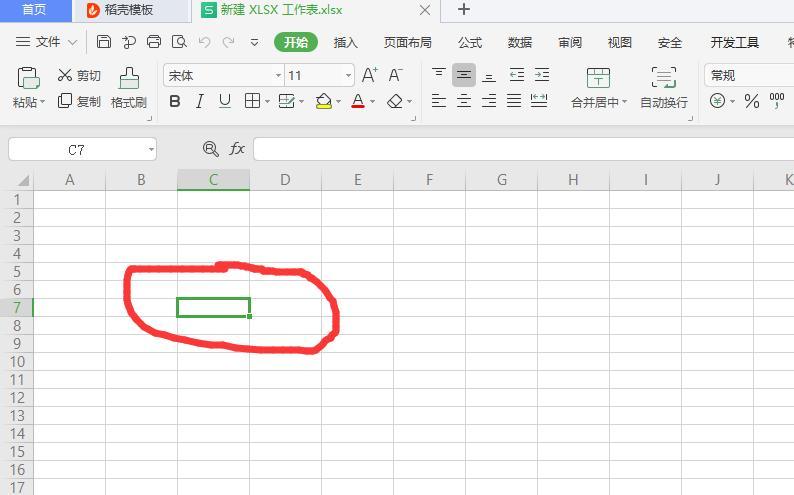Image resolution: width=794 pixels, height=495 pixels.
Task: Center text horizontally
Action: [x=464, y=101]
